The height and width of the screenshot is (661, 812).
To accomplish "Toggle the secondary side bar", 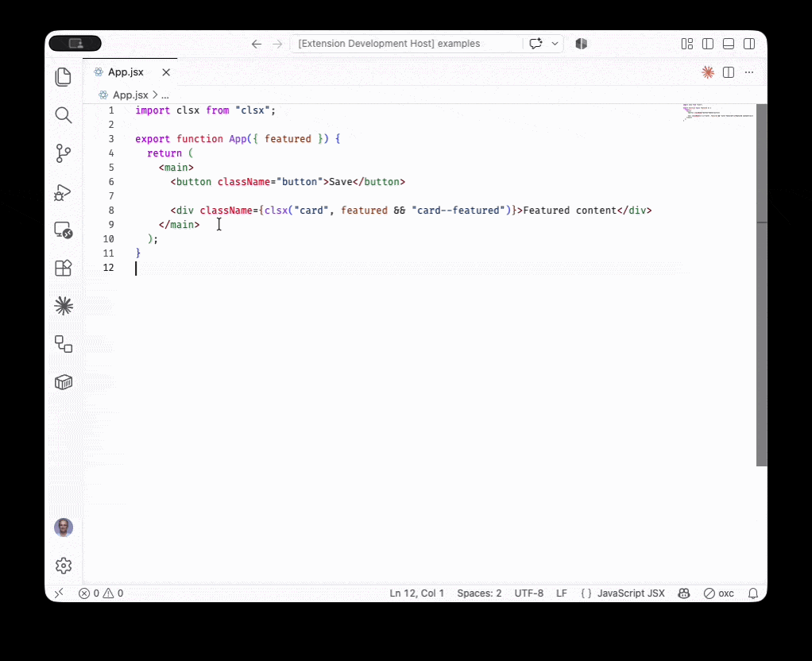I will (x=749, y=44).
